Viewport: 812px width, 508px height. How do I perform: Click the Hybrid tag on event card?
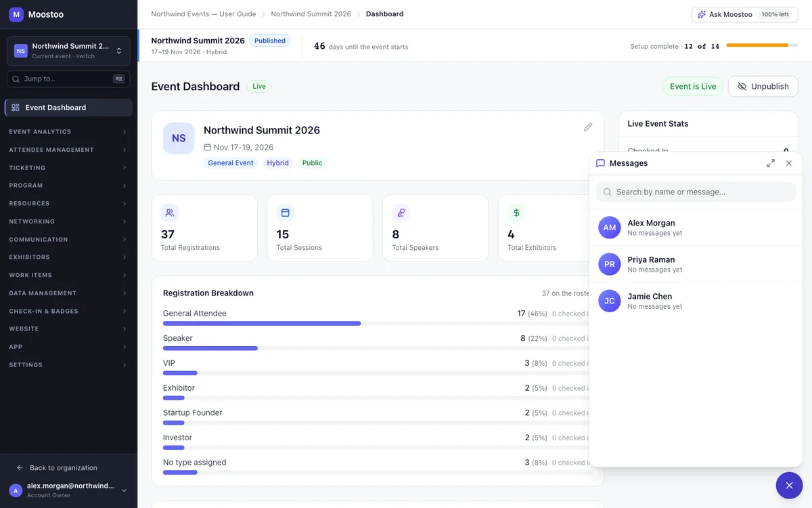click(277, 163)
